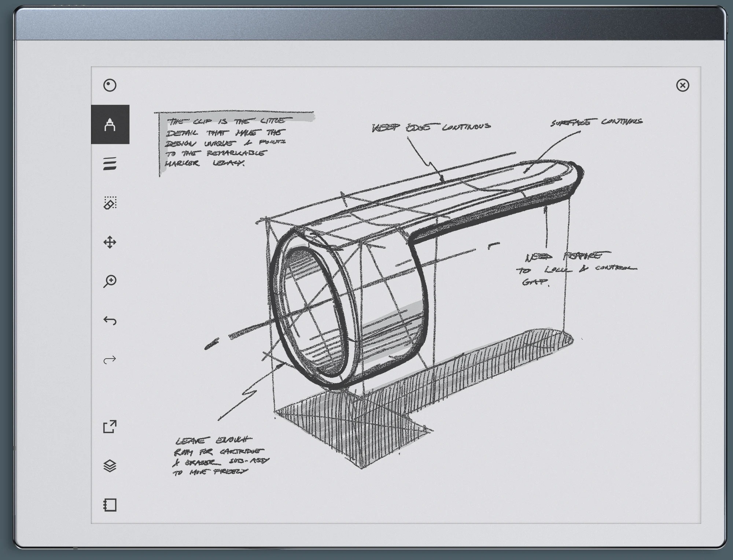Undo the last stroke

click(x=110, y=320)
